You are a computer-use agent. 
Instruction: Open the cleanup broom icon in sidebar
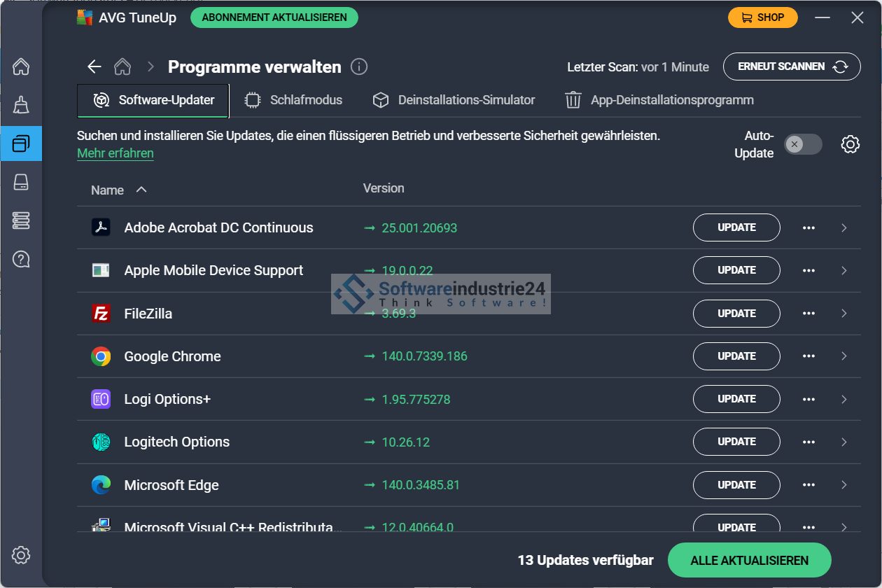(x=21, y=105)
